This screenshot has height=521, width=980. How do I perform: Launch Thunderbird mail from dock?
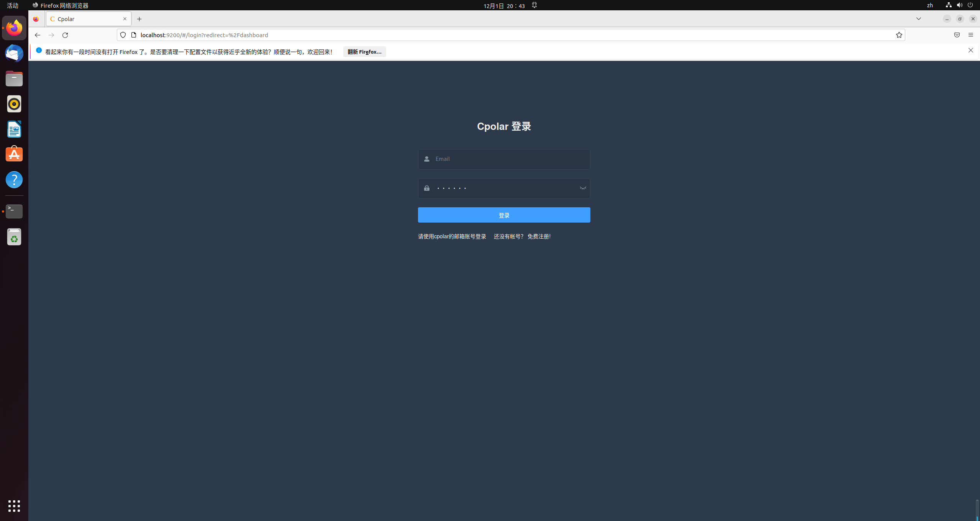click(14, 53)
